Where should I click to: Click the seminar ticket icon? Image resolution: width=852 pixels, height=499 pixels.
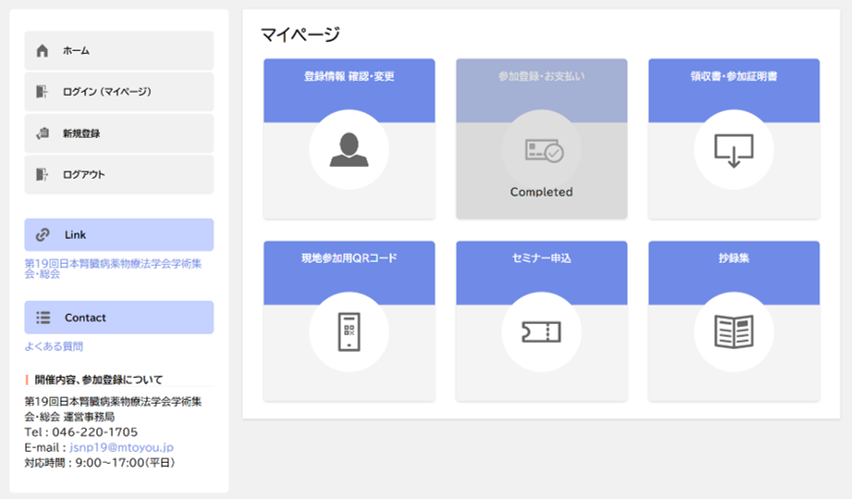pyautogui.click(x=541, y=332)
